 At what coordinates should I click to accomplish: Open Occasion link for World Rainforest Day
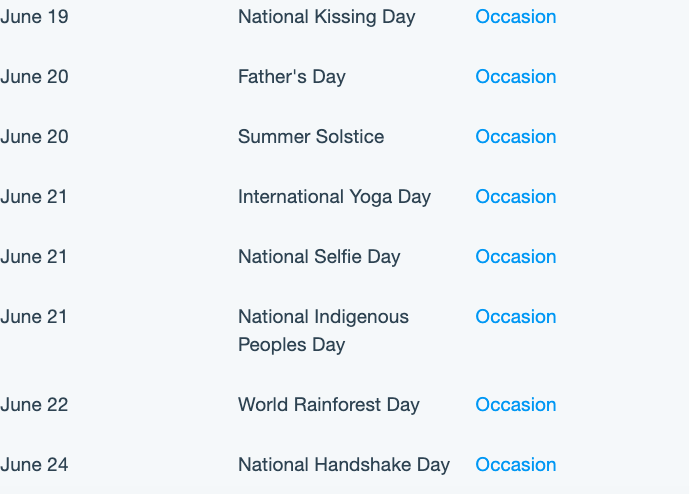click(516, 405)
